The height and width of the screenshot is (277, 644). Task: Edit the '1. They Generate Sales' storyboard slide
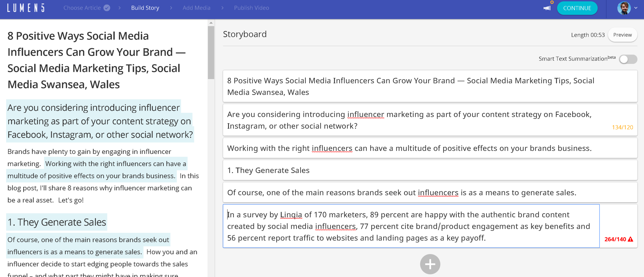pyautogui.click(x=430, y=170)
